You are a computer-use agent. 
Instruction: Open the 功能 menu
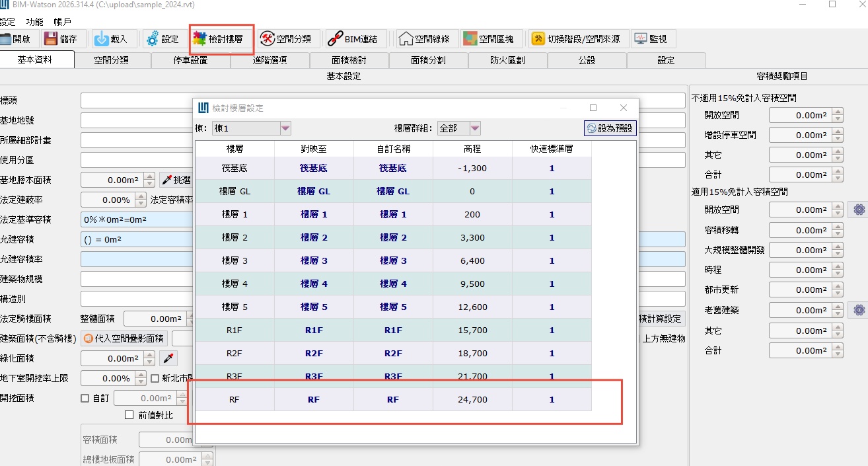34,21
